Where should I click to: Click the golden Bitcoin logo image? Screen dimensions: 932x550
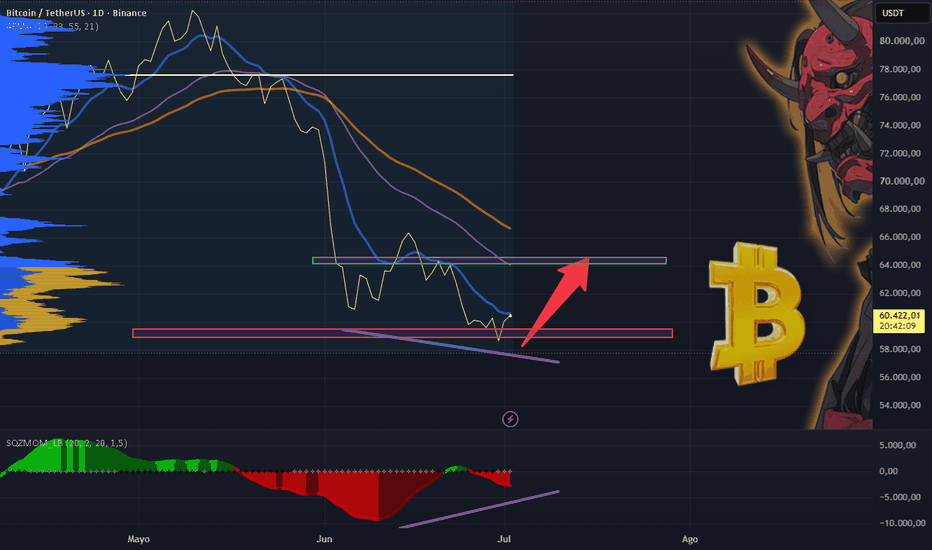757,313
